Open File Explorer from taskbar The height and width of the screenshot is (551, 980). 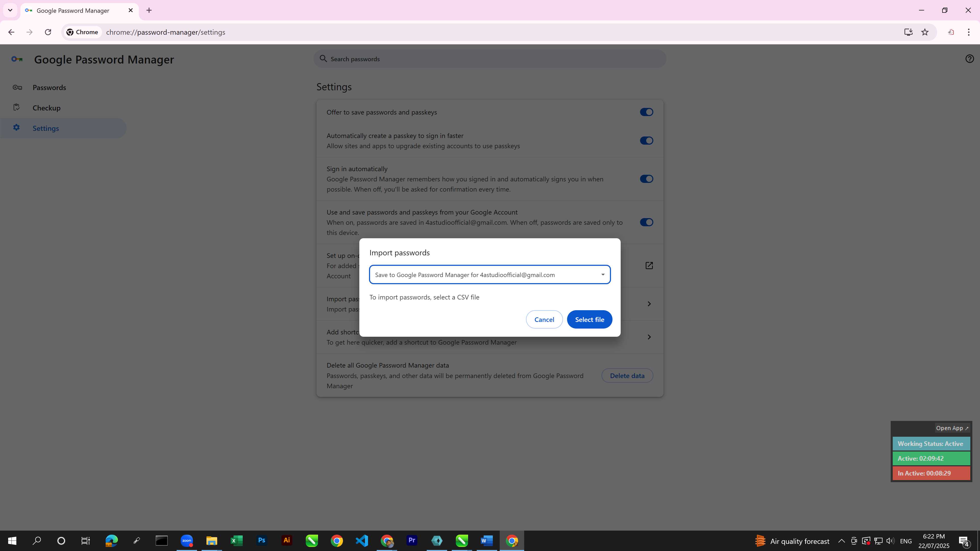click(212, 541)
